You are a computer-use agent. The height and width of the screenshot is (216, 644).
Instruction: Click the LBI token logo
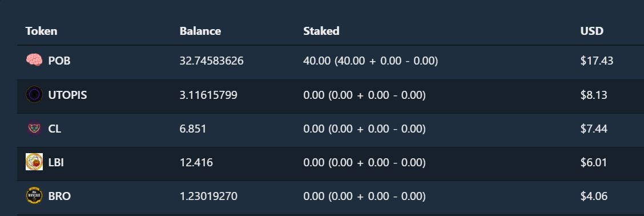(x=34, y=162)
